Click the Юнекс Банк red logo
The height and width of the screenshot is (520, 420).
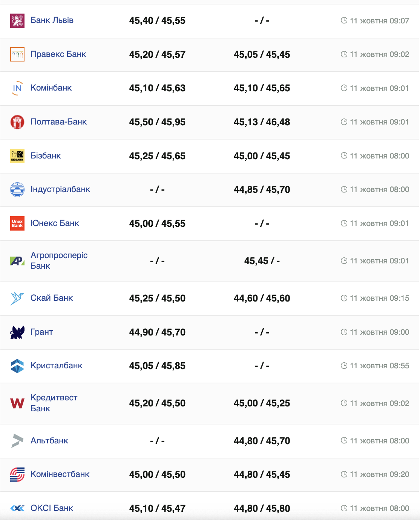pos(17,223)
